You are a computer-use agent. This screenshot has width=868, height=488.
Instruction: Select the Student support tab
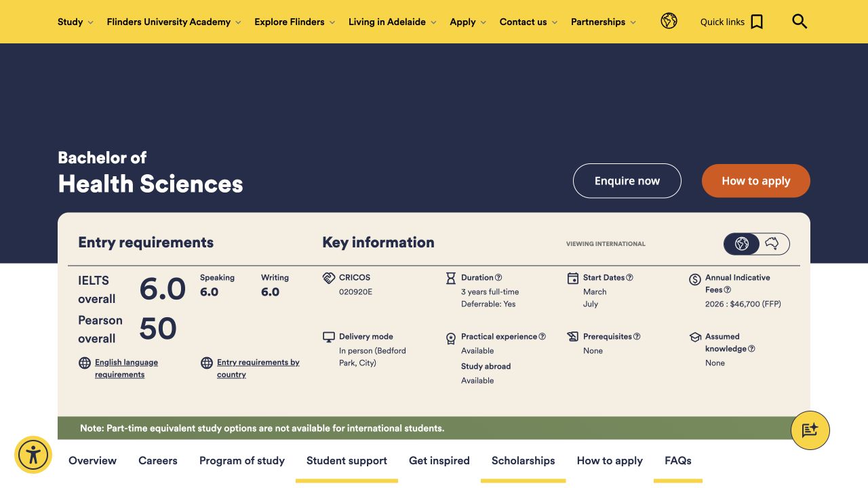[347, 461]
